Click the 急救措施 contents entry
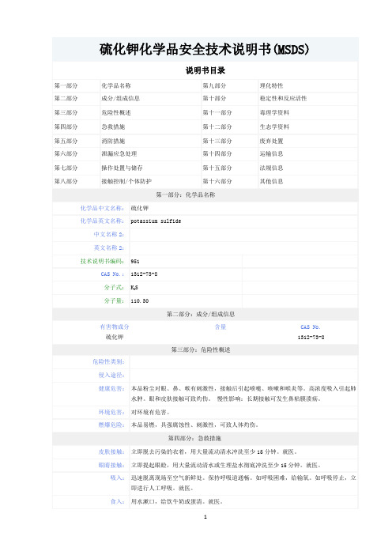This screenshot has height=555, width=392. coord(113,126)
